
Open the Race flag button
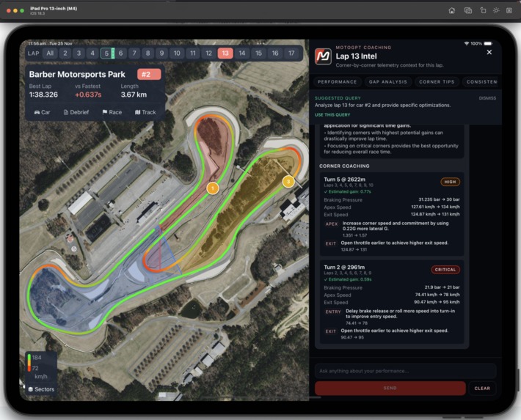pos(112,112)
